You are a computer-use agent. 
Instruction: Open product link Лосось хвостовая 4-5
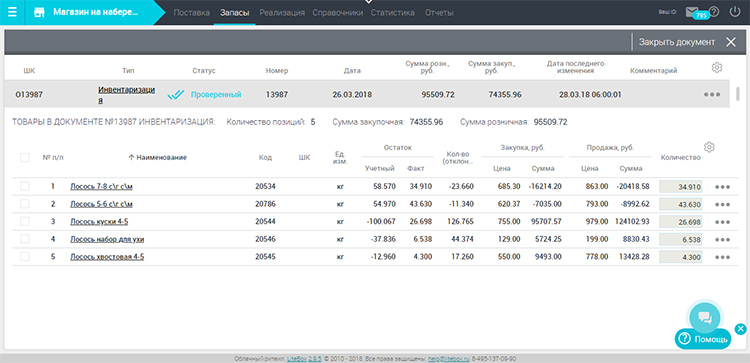107,257
